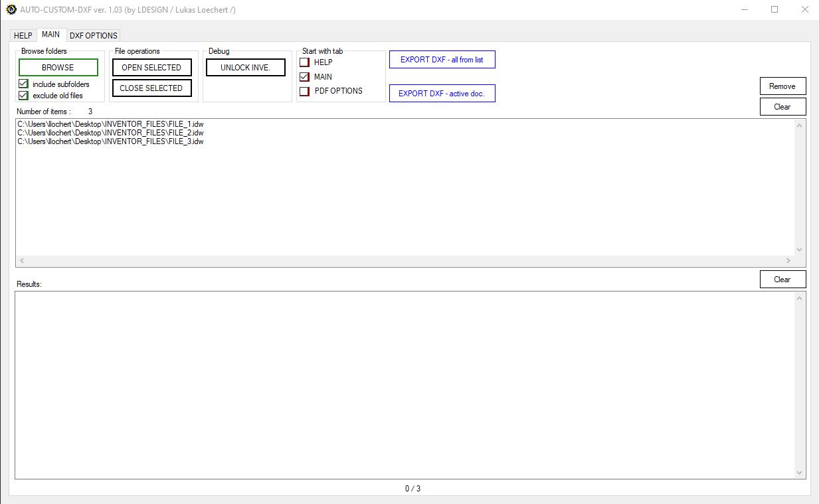Click the UNLOCK INVE. debug button

(x=245, y=67)
